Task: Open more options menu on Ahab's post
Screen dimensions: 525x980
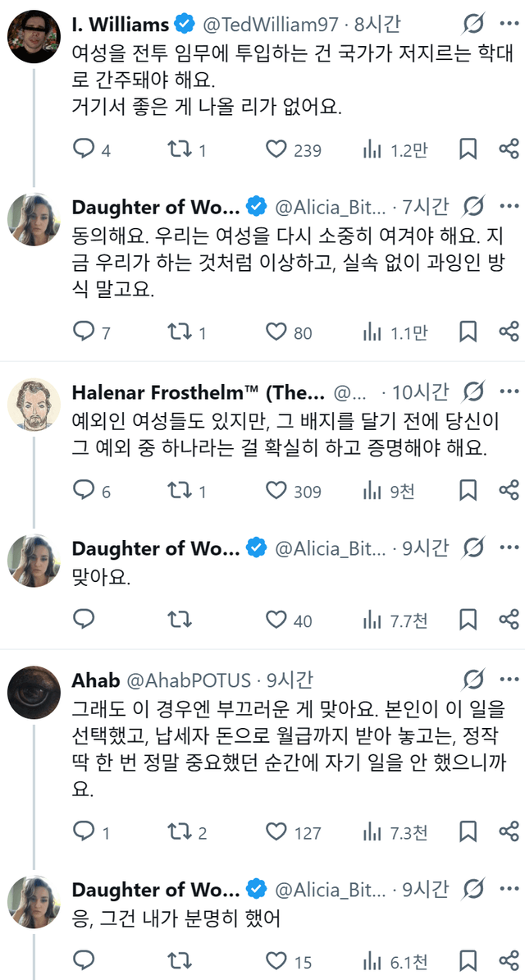Action: (509, 680)
